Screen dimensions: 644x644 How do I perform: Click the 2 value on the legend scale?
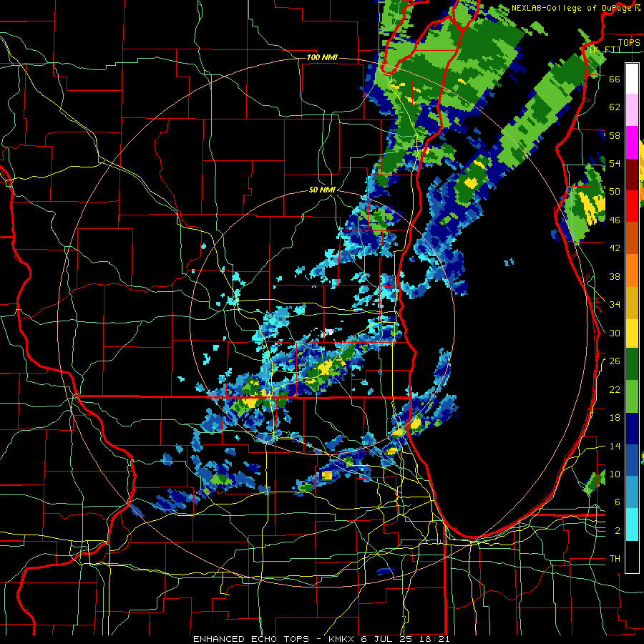(617, 530)
